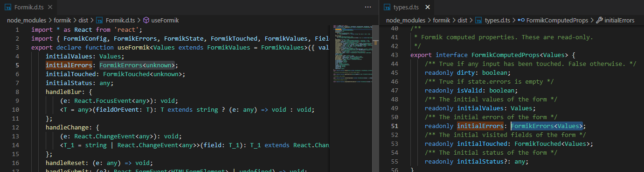Click the interface icon before FormikComputedProps

pyautogui.click(x=521, y=21)
